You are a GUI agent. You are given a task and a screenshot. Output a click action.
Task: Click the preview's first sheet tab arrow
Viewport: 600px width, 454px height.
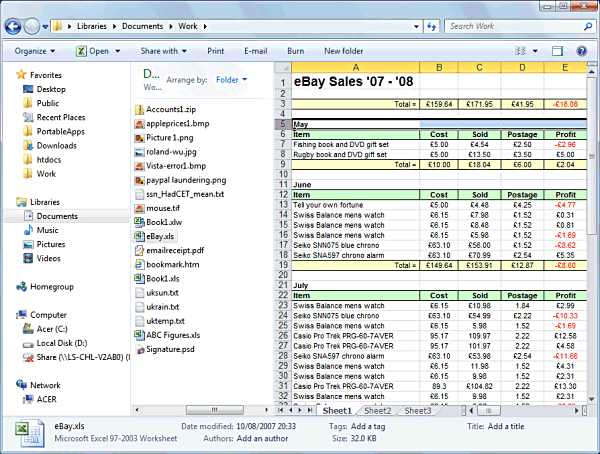coord(281,410)
